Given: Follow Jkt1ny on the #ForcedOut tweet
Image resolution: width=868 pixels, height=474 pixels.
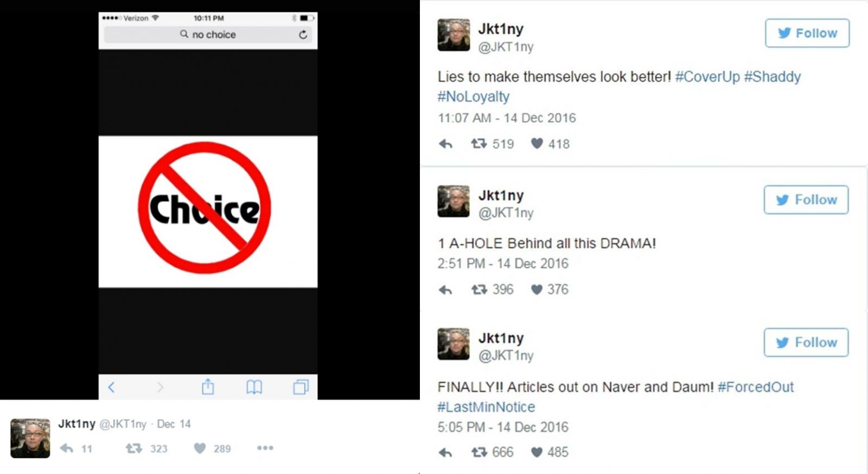Looking at the screenshot, I should click(x=806, y=342).
